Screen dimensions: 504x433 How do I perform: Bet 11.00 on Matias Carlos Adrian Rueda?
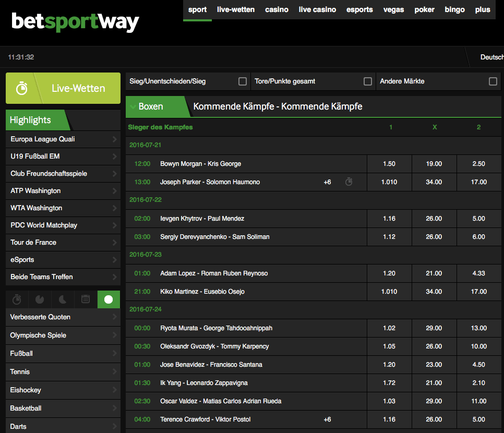pos(479,401)
